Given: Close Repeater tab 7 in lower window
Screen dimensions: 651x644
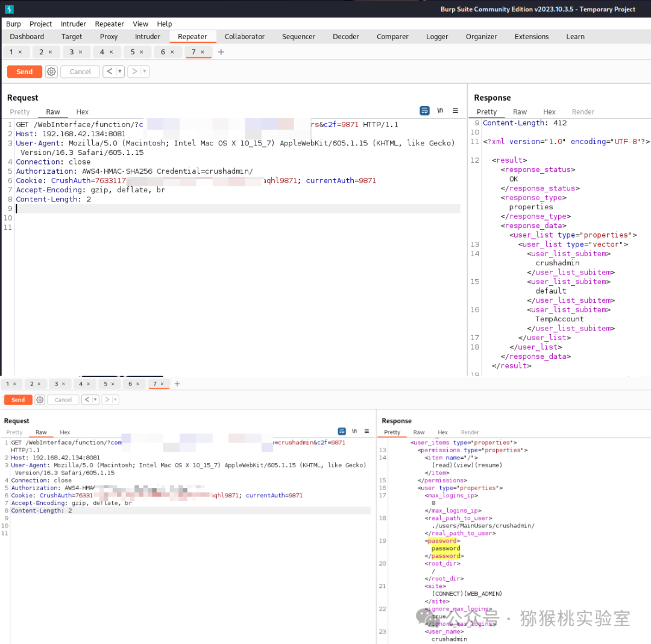Looking at the screenshot, I should [x=162, y=384].
